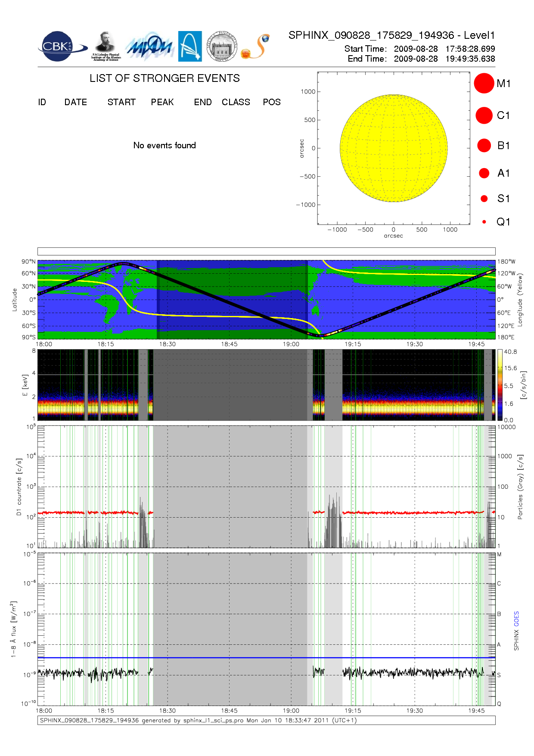534x756 pixels.
Task: Click the "LIST OF STRONGER EVENTS" heading
Action: point(165,78)
